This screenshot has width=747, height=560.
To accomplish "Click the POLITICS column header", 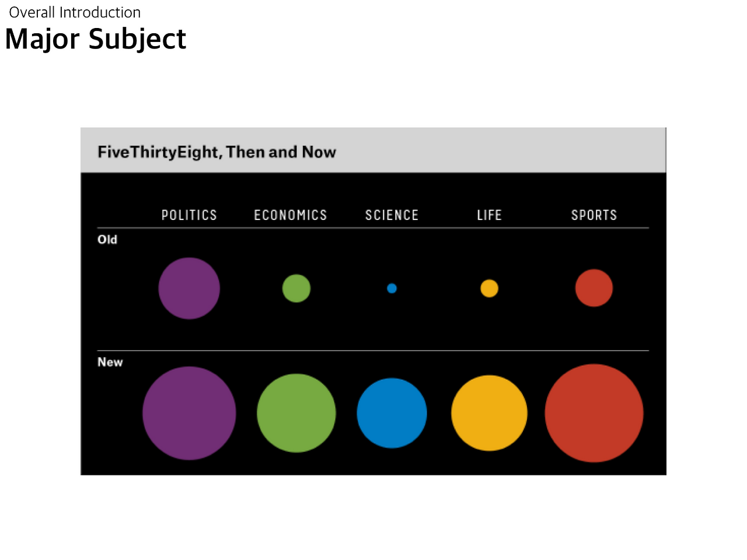I will [189, 215].
